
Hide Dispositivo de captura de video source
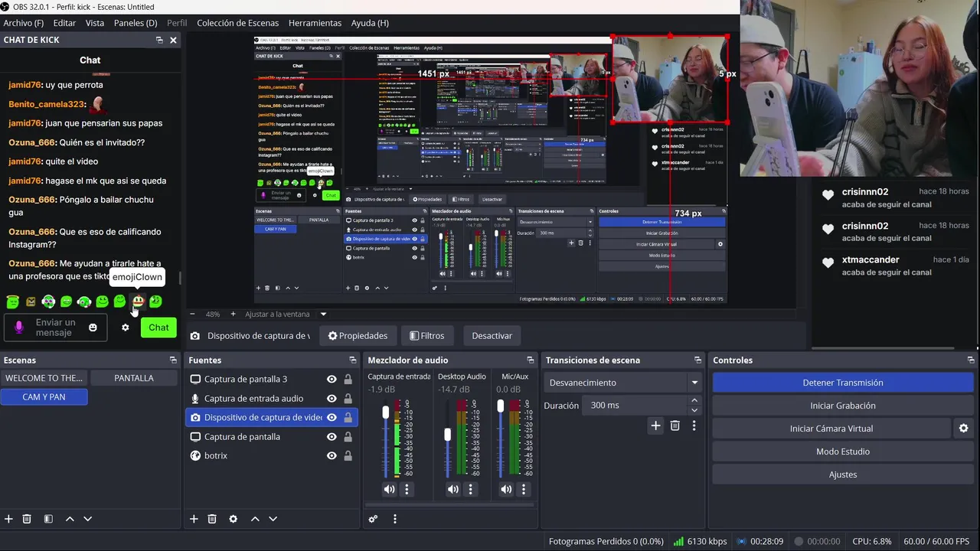(x=332, y=417)
